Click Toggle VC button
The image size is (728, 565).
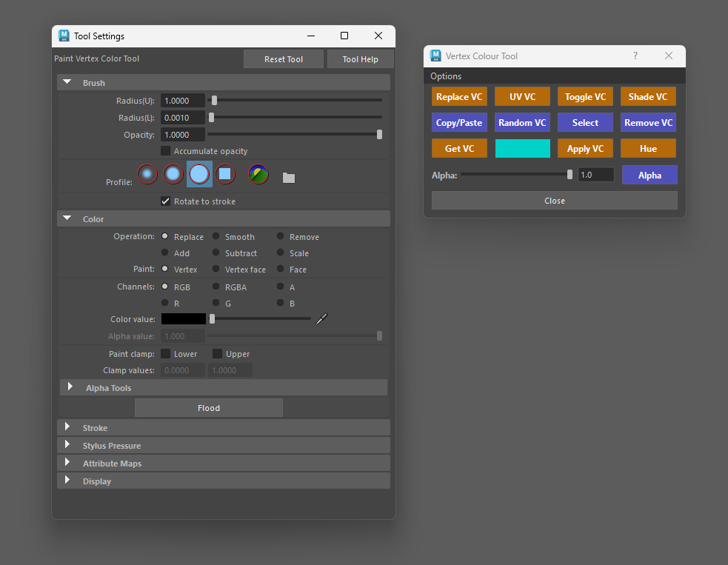586,96
